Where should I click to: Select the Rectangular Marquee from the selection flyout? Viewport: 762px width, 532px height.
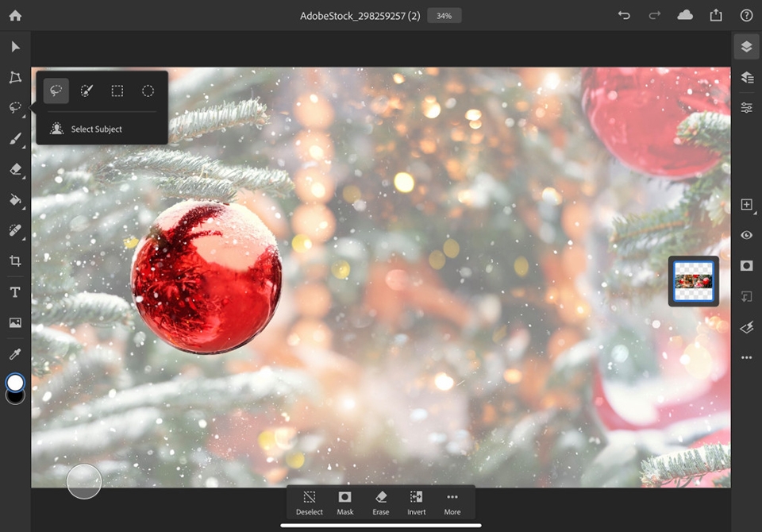tap(117, 91)
